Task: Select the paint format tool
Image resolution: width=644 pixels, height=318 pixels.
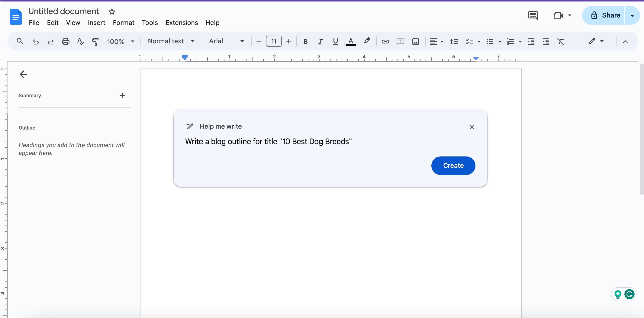Action: pyautogui.click(x=95, y=41)
